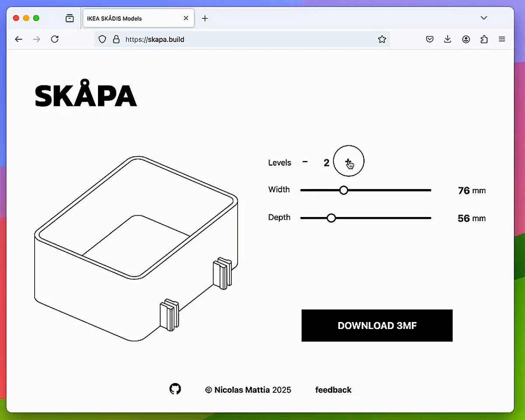Open the Downloads panel
Screen dimensions: 525x420
pos(448,39)
